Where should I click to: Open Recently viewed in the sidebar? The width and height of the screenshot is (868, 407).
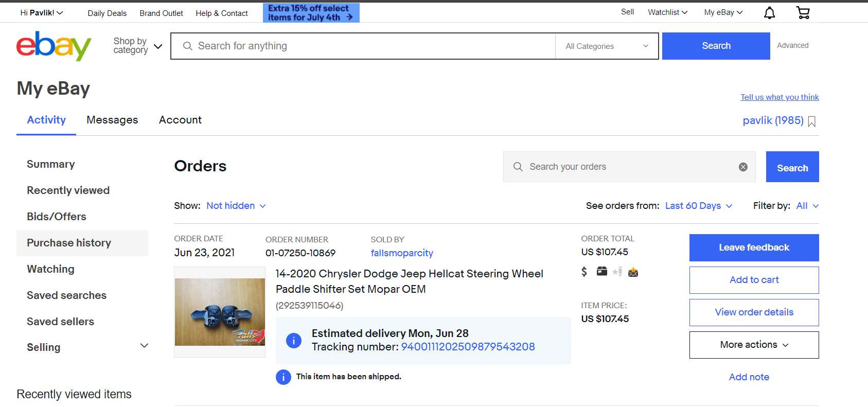click(68, 190)
